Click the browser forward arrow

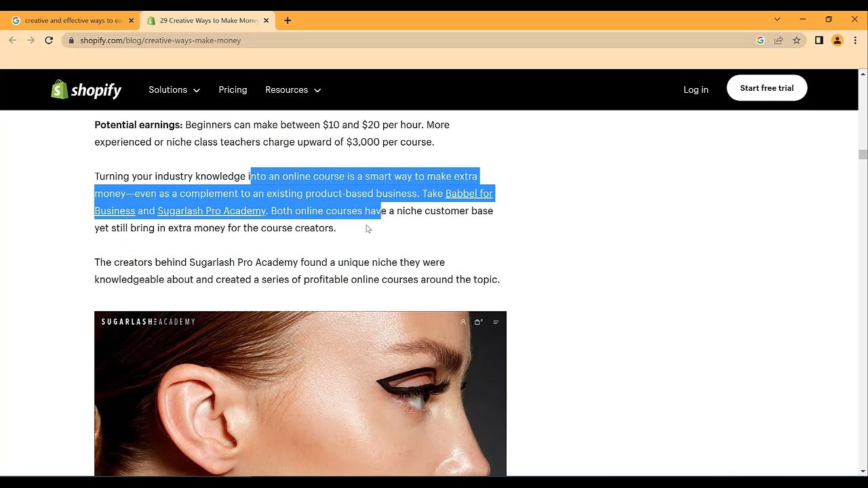pos(31,41)
